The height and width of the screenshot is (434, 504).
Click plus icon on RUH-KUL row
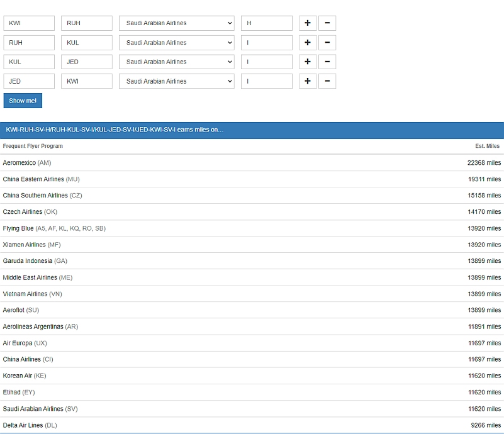pyautogui.click(x=308, y=42)
